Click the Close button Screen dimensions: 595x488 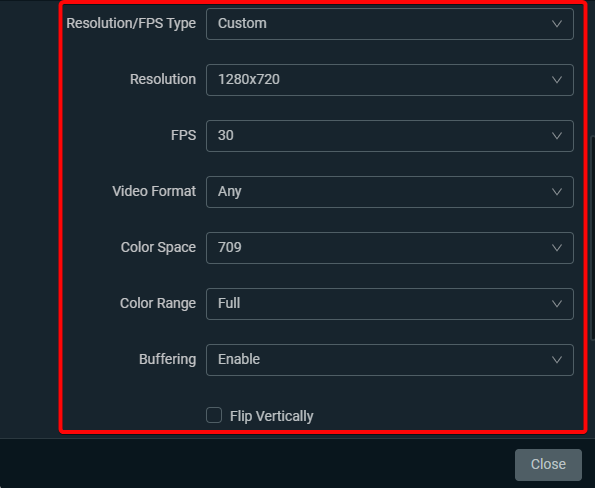coord(548,464)
